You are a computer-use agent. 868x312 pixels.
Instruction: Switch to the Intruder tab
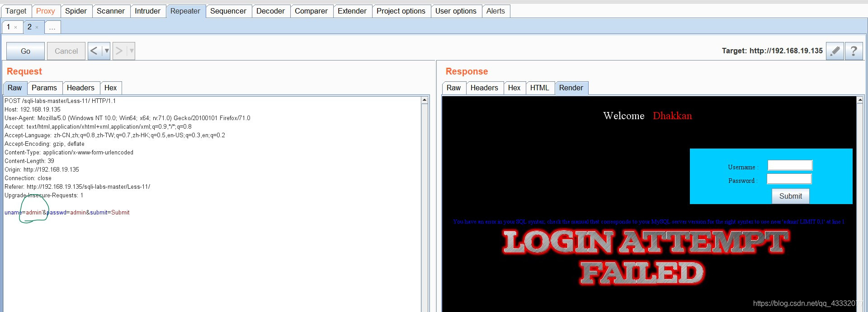coord(147,11)
